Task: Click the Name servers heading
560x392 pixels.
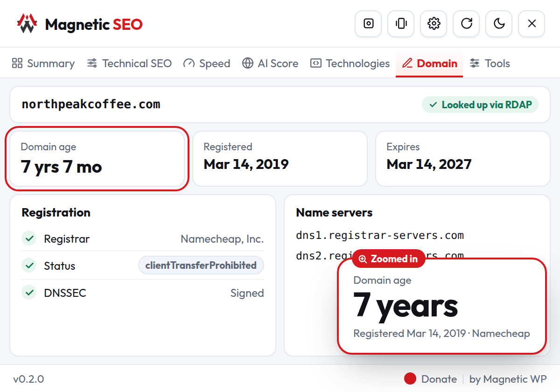Action: [334, 213]
